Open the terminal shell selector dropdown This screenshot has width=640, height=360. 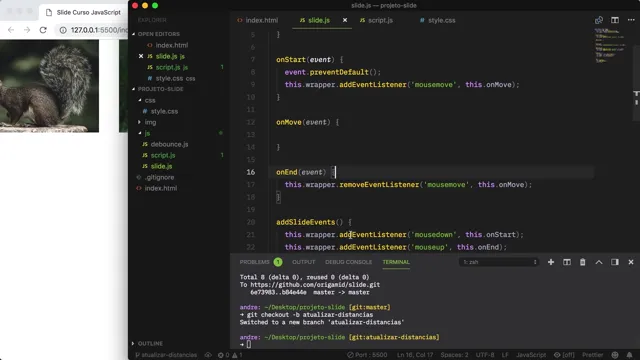(x=499, y=262)
